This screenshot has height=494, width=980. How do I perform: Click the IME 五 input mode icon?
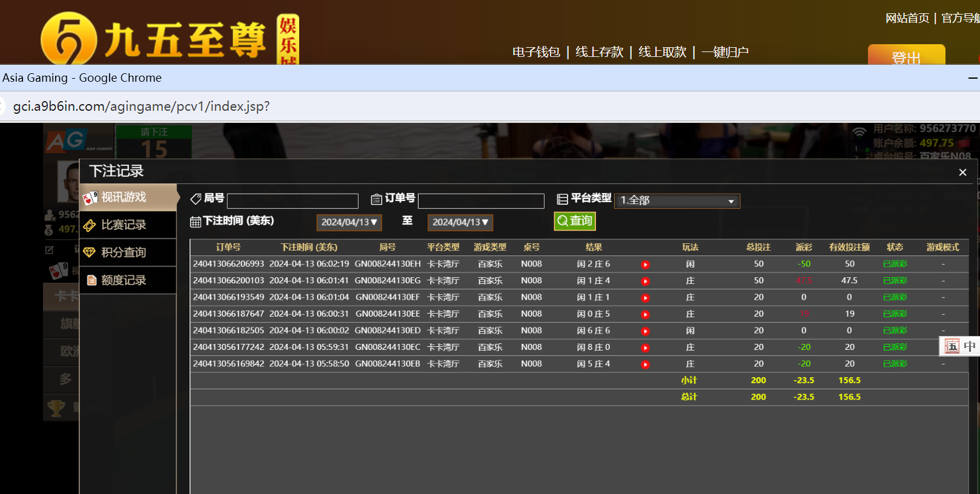(952, 346)
